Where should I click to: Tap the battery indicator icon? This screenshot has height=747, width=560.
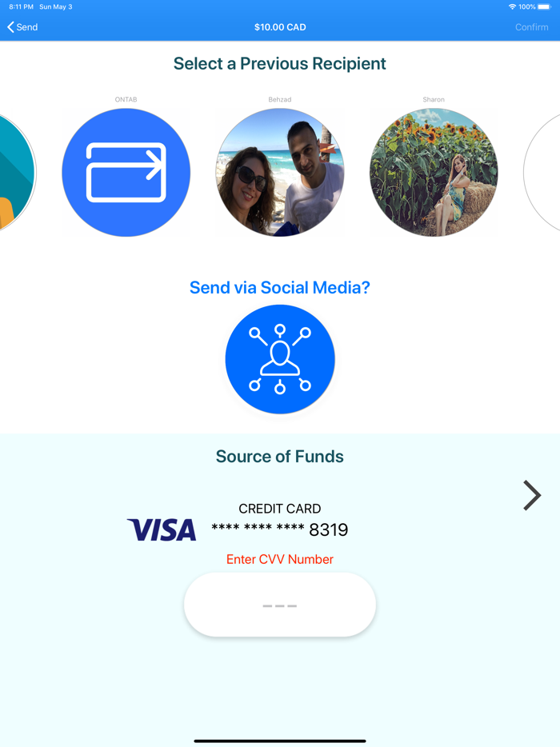coord(544,6)
